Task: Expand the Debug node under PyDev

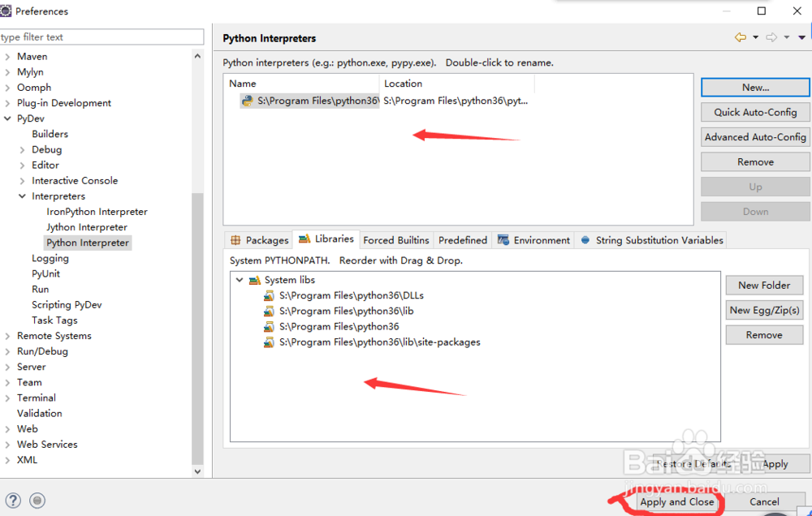Action: (22, 150)
